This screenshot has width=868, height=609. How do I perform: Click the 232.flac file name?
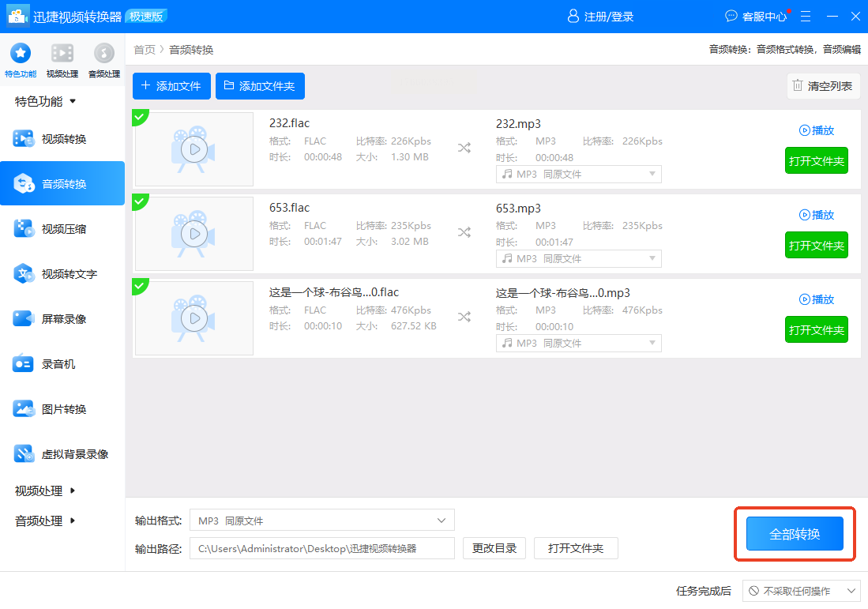[x=290, y=123]
